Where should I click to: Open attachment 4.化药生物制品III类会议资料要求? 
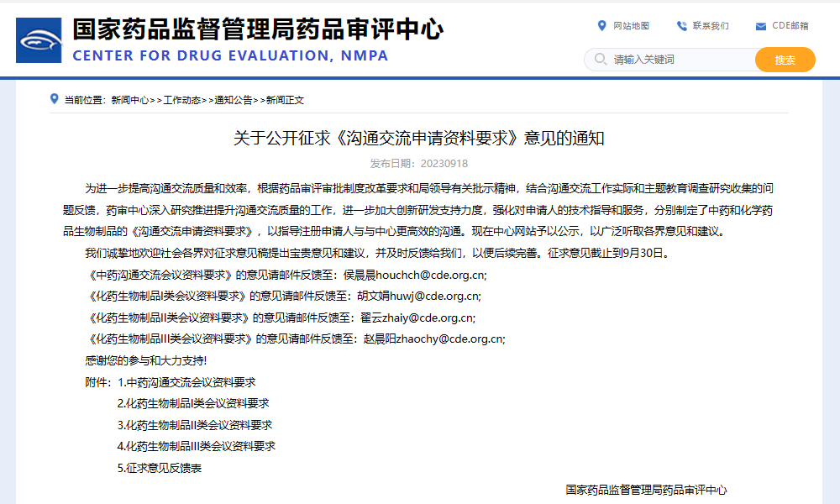[x=197, y=446]
